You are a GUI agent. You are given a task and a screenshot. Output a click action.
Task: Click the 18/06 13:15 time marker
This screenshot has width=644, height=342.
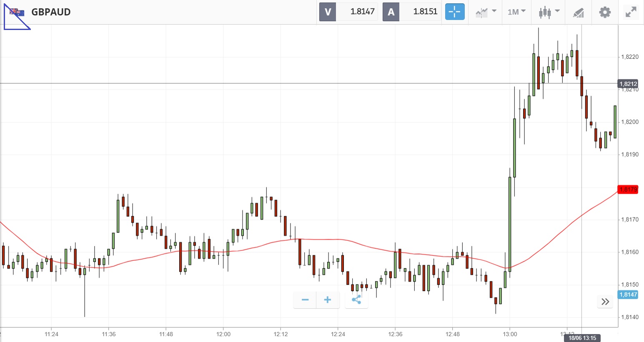582,338
